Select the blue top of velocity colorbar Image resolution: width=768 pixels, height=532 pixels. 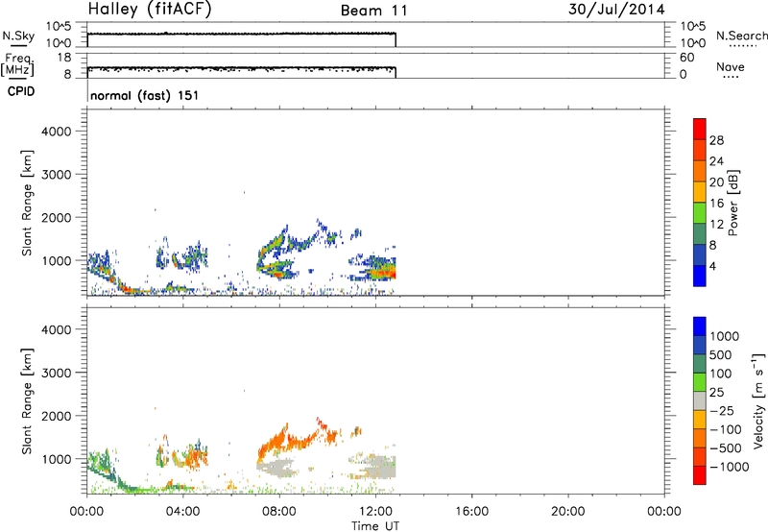(x=700, y=326)
